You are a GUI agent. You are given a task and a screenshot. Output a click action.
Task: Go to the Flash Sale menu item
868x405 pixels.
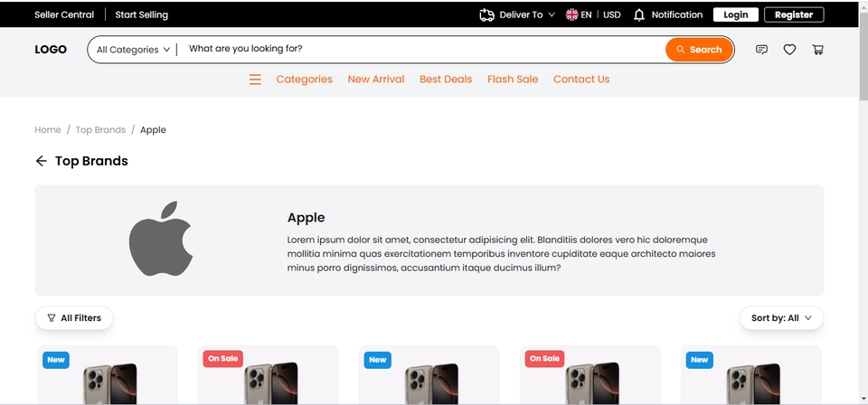coord(513,80)
